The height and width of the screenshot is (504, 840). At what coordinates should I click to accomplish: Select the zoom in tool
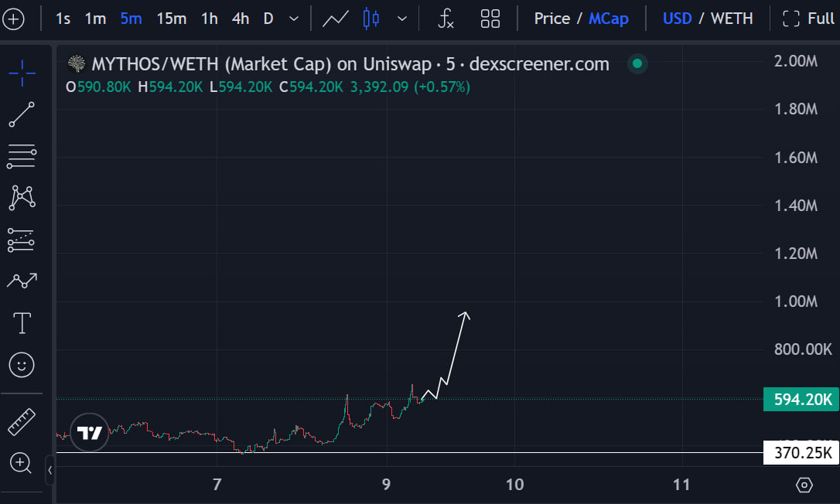[x=21, y=463]
